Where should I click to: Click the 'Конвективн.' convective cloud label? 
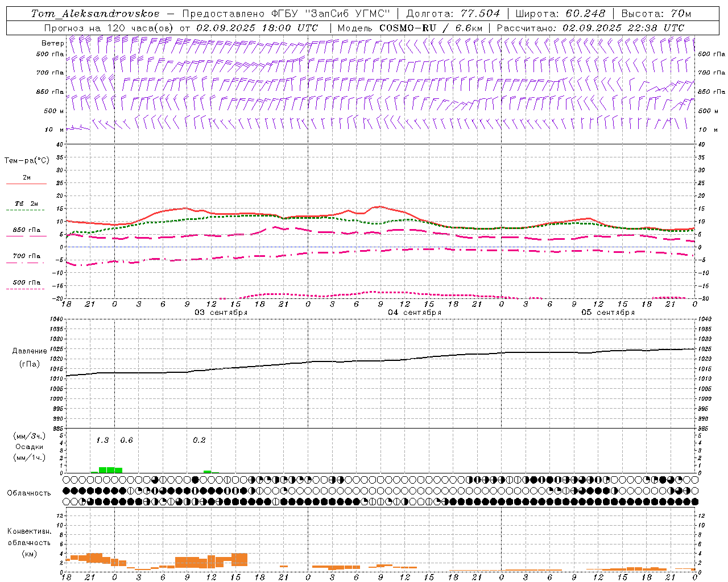point(30,531)
